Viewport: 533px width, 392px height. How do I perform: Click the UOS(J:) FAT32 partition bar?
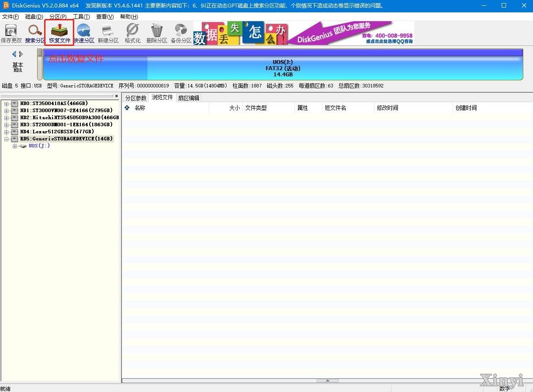pyautogui.click(x=283, y=64)
